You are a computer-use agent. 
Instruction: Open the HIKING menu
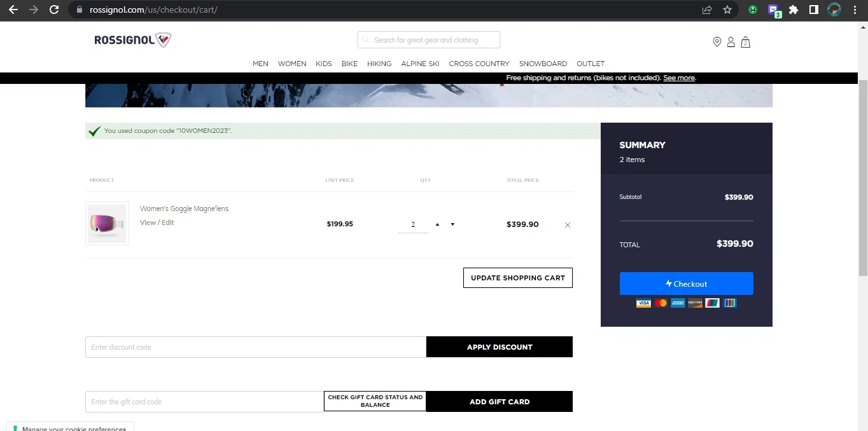coord(379,64)
